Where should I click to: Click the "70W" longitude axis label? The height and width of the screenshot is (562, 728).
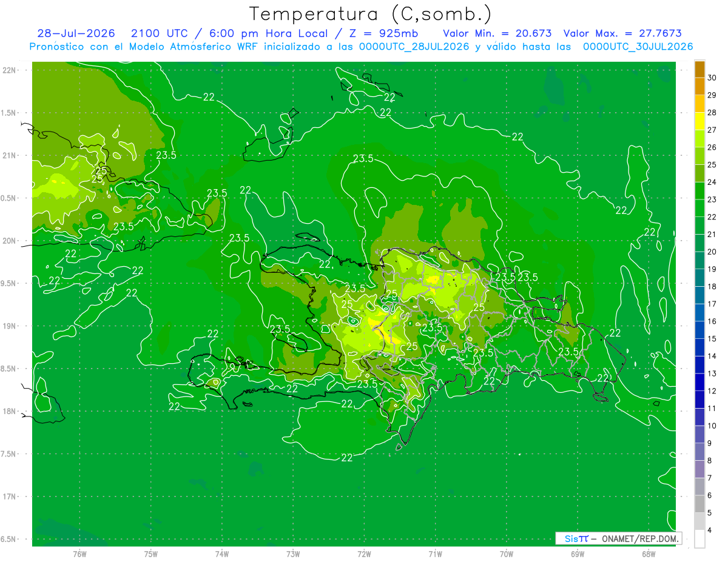pos(507,554)
